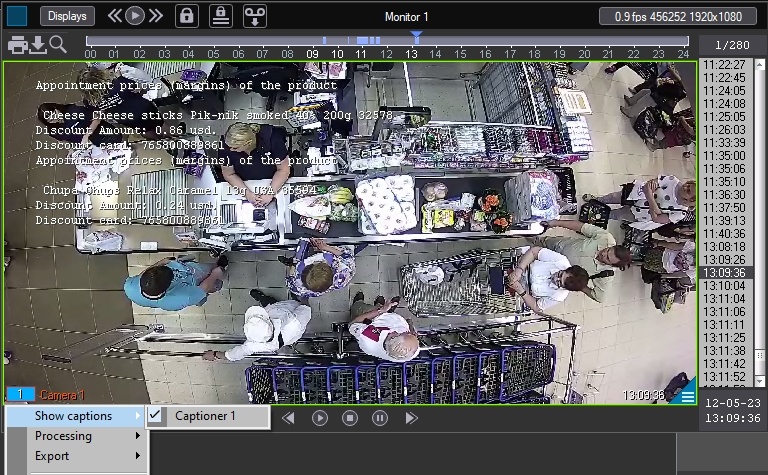Click the magnifier search icon
The width and height of the screenshot is (768, 475).
[58, 45]
